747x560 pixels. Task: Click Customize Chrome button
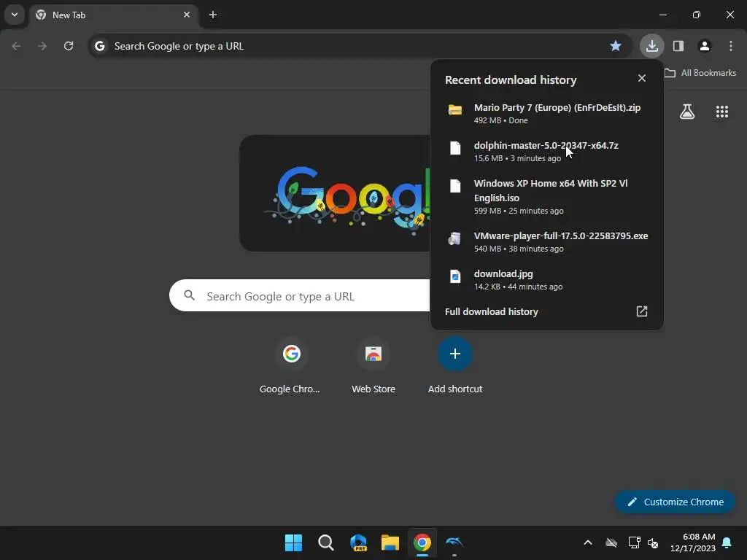pos(675,502)
